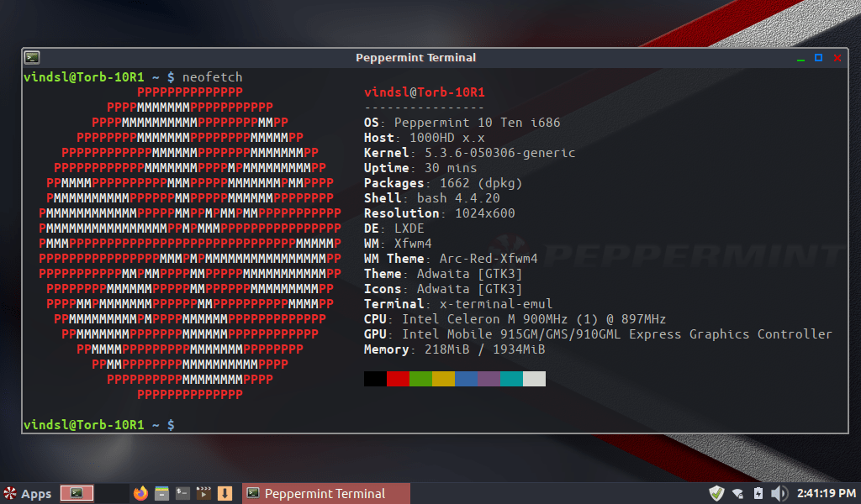
Task: Open the Wi-Fi network tray icon
Action: (x=738, y=494)
